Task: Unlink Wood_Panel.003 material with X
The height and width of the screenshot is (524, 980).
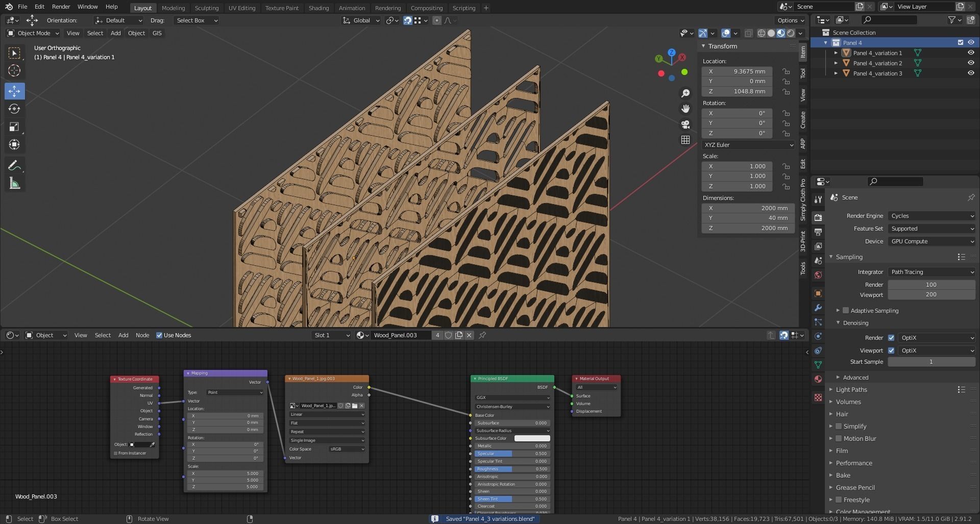Action: click(469, 335)
